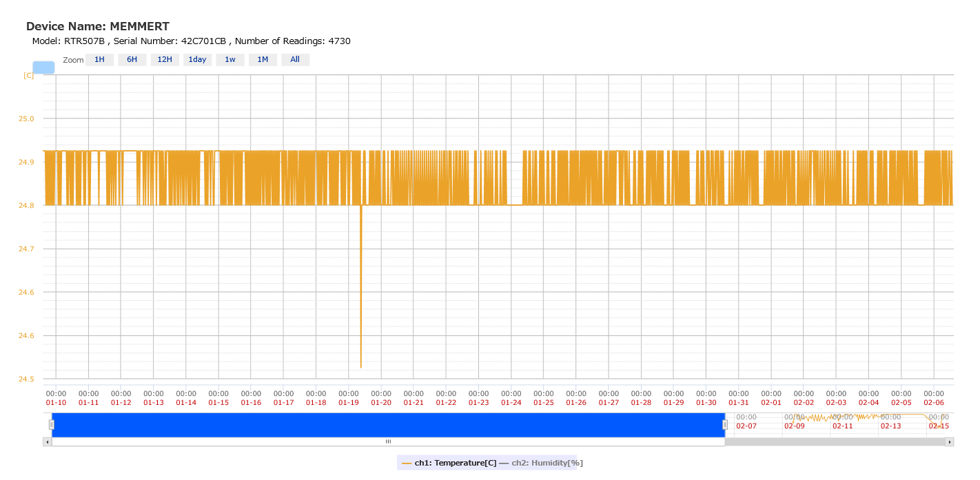Screen dimensions: 980x480
Task: Click the light blue box above the y-axis
Action: [x=43, y=67]
